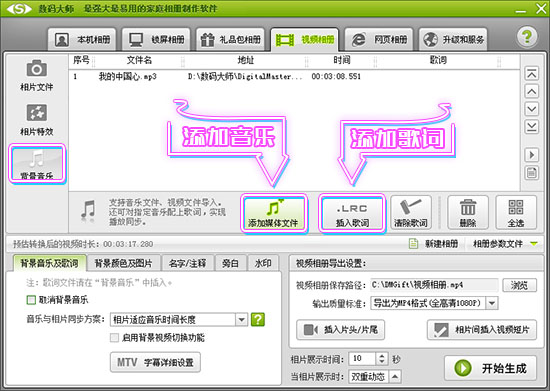Screen dimensions: 550x391
Task: Click 新建相册 new album link
Action: click(434, 244)
